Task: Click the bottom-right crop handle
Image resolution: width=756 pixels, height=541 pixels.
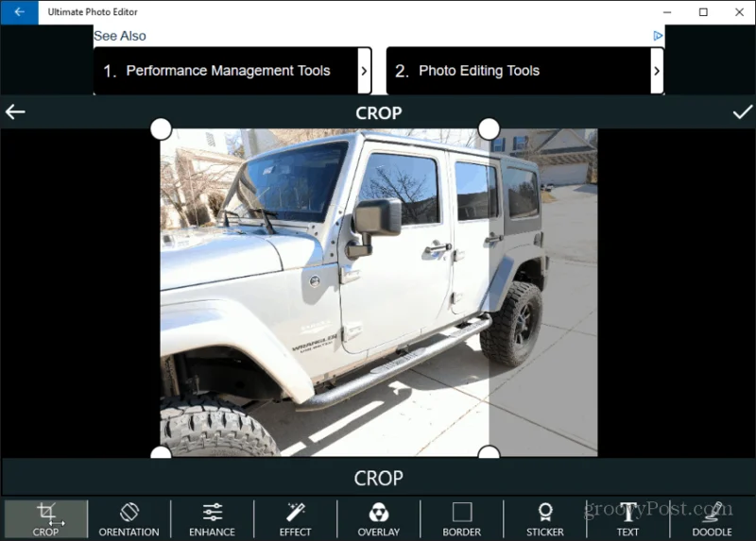Action: [x=489, y=452]
